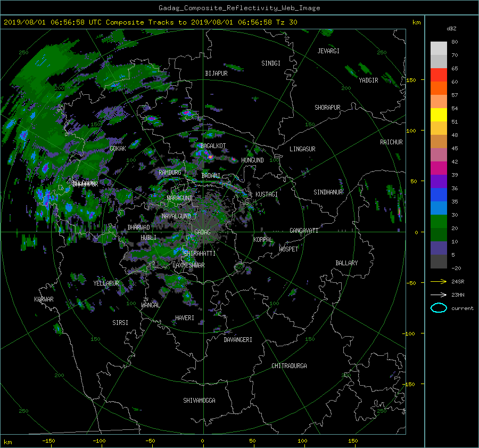
Task: Click the BIJAPUR city label
Action: 216,74
